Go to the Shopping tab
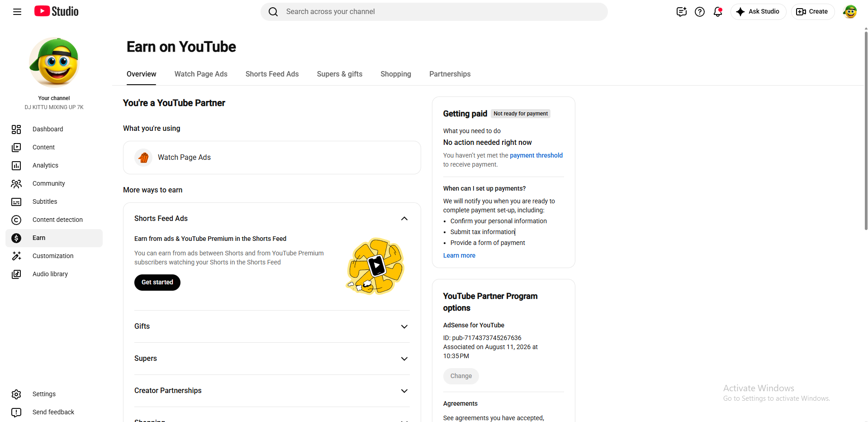868x422 pixels. 396,74
